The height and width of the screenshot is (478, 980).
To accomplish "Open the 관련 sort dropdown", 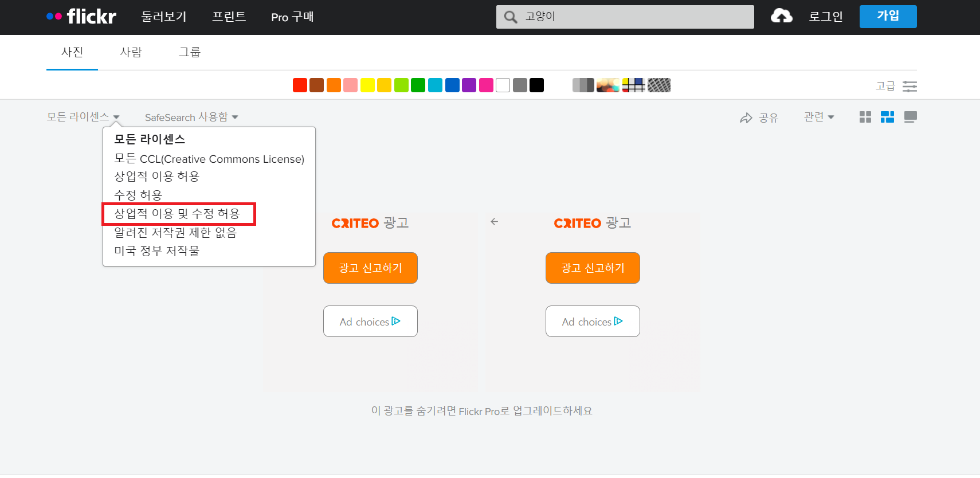I will 819,117.
